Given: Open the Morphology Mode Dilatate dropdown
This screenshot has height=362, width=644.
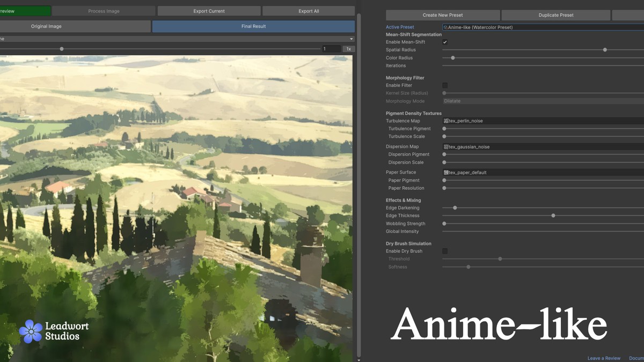Looking at the screenshot, I should 543,101.
